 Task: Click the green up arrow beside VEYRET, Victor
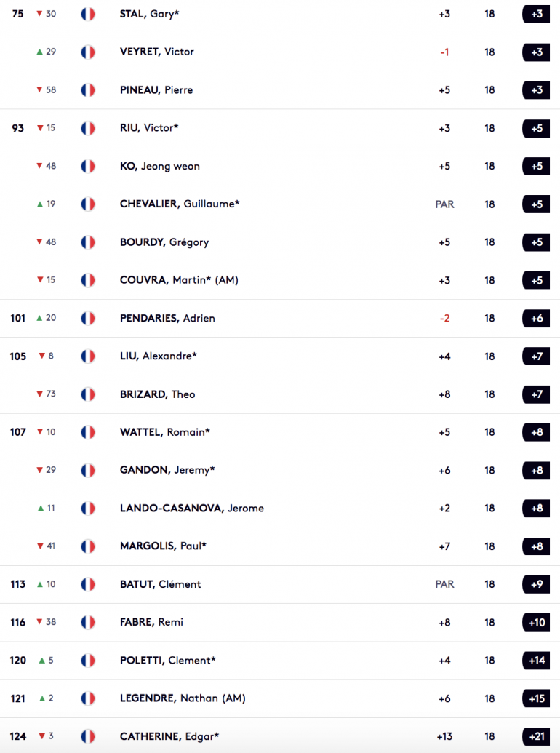coord(40,52)
